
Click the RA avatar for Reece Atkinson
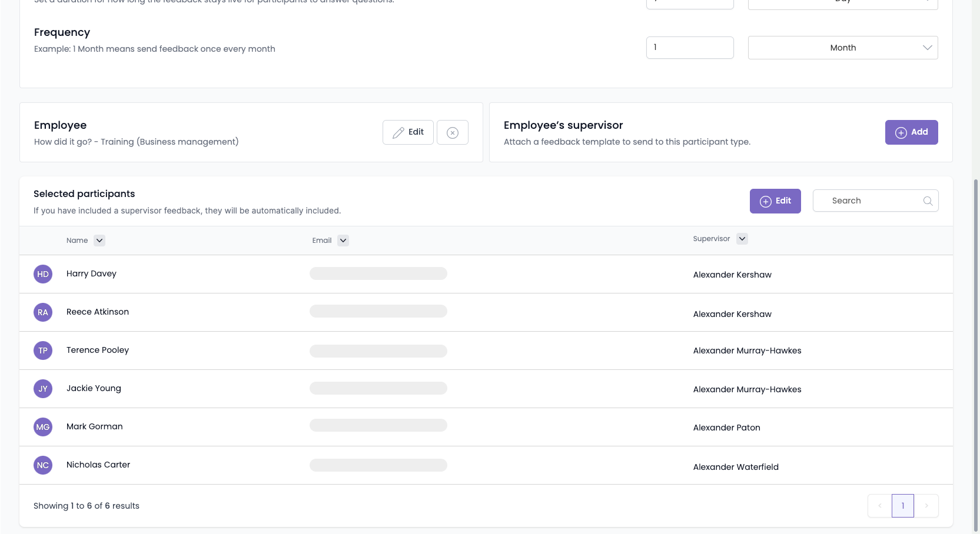[43, 312]
